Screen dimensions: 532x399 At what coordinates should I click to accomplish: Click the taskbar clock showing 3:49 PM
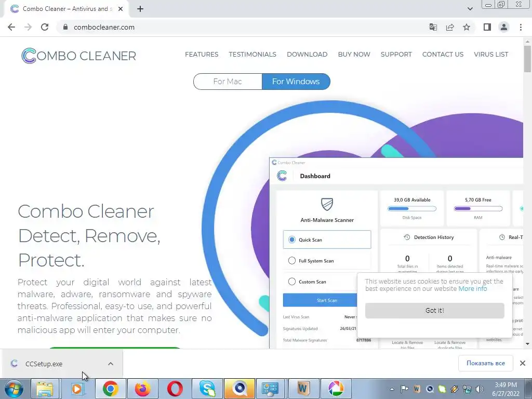click(506, 389)
